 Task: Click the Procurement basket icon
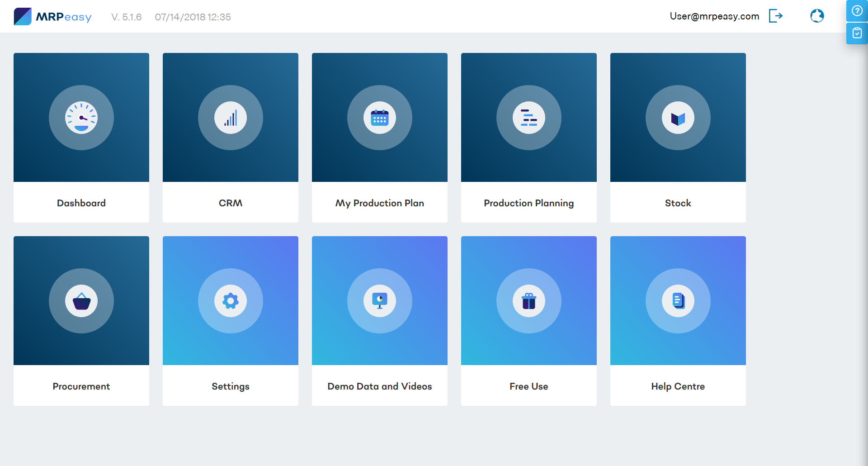(81, 301)
